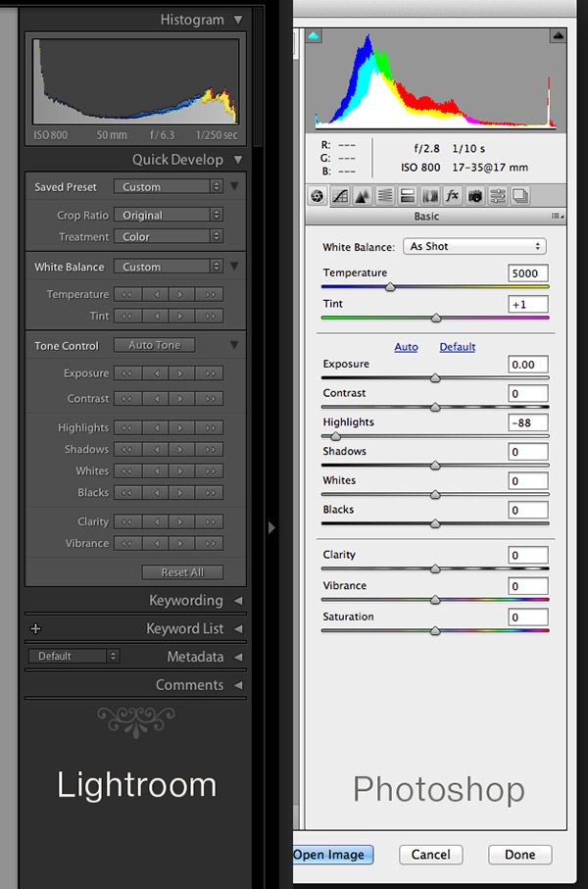588x889 pixels.
Task: Expand the Comments panel
Action: [x=239, y=685]
